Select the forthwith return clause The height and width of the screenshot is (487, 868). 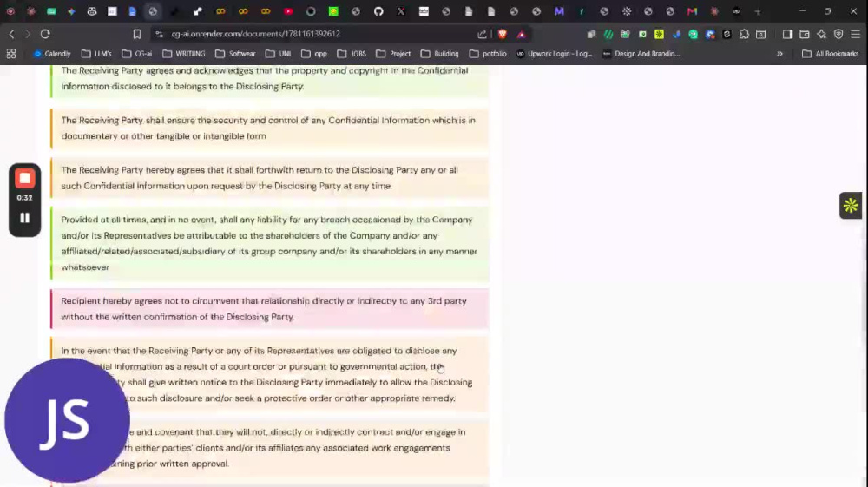coord(270,178)
